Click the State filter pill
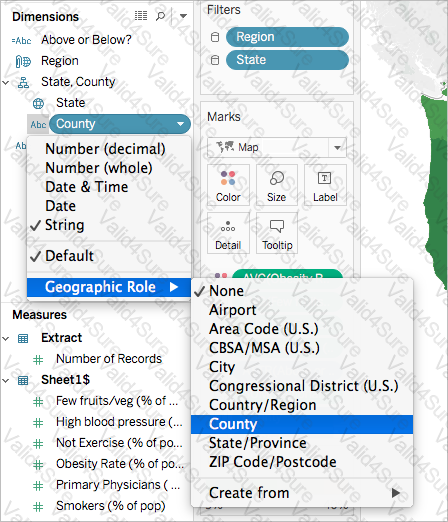This screenshot has width=448, height=522. tap(287, 60)
